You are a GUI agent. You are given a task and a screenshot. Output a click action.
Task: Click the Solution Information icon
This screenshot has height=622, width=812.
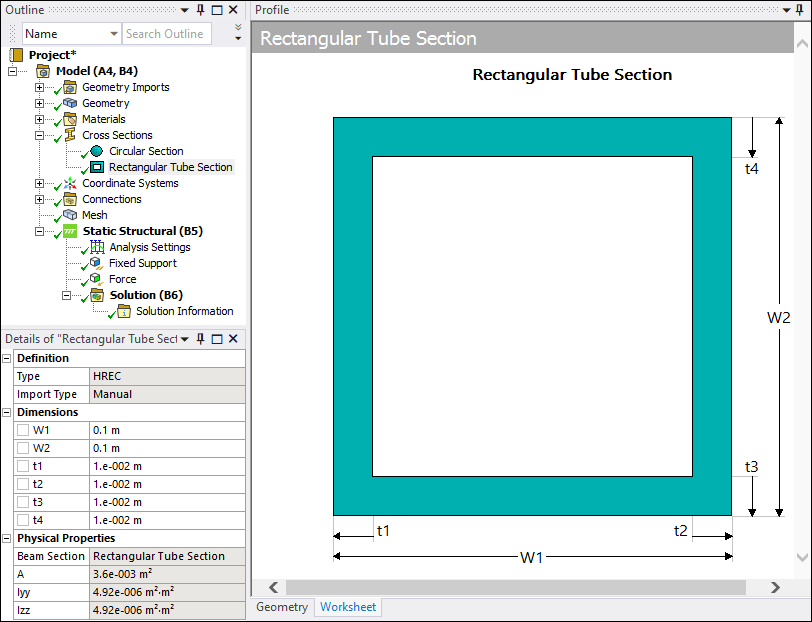click(x=124, y=311)
